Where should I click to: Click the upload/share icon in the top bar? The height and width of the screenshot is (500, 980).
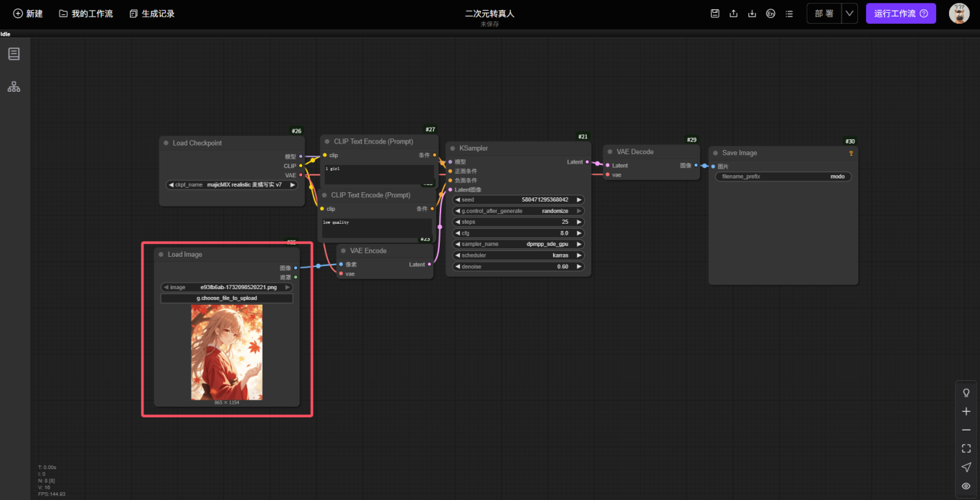click(x=733, y=14)
